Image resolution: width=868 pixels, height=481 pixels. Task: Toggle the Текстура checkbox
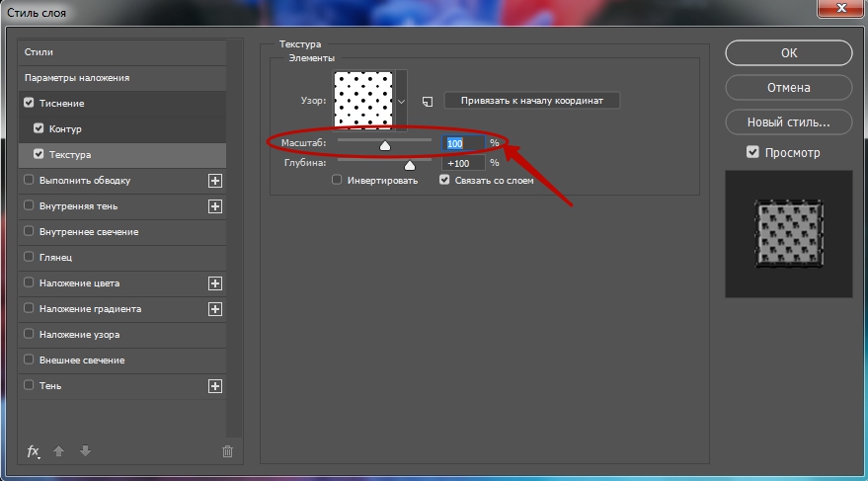[39, 154]
